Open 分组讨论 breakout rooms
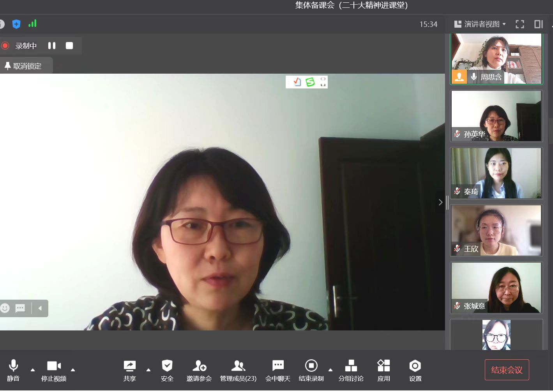 [x=351, y=370]
